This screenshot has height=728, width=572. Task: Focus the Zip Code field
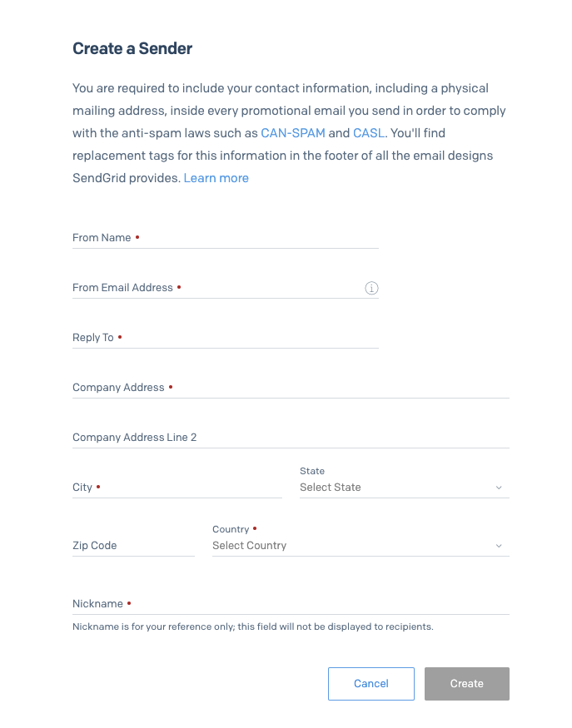click(133, 546)
